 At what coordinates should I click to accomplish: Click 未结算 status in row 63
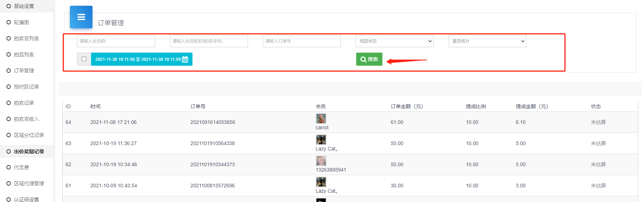coord(598,143)
